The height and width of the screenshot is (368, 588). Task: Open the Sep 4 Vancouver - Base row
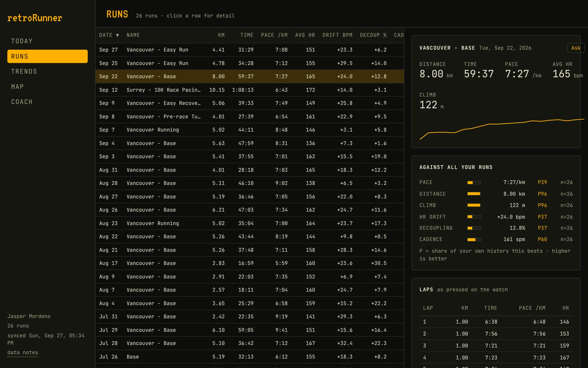(250, 143)
